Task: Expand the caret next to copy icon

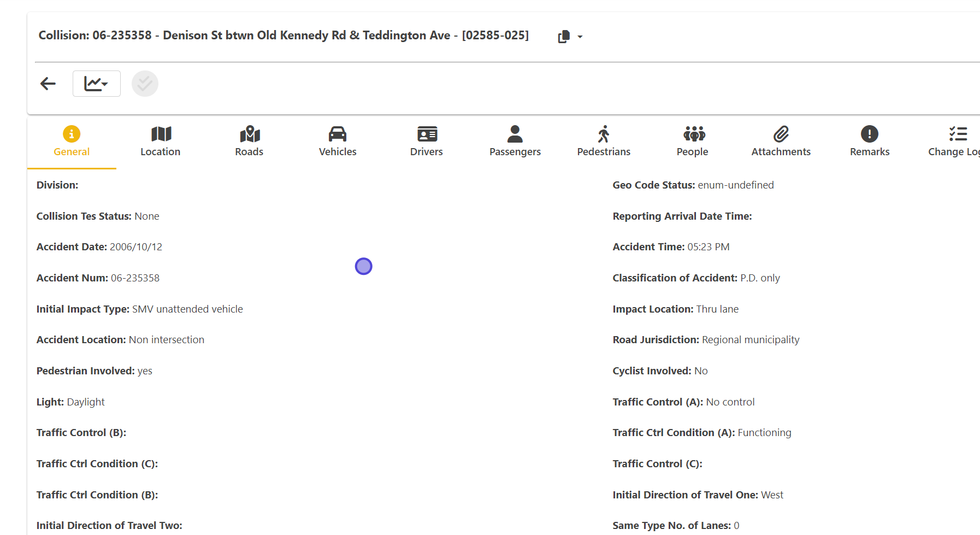Action: tap(580, 37)
